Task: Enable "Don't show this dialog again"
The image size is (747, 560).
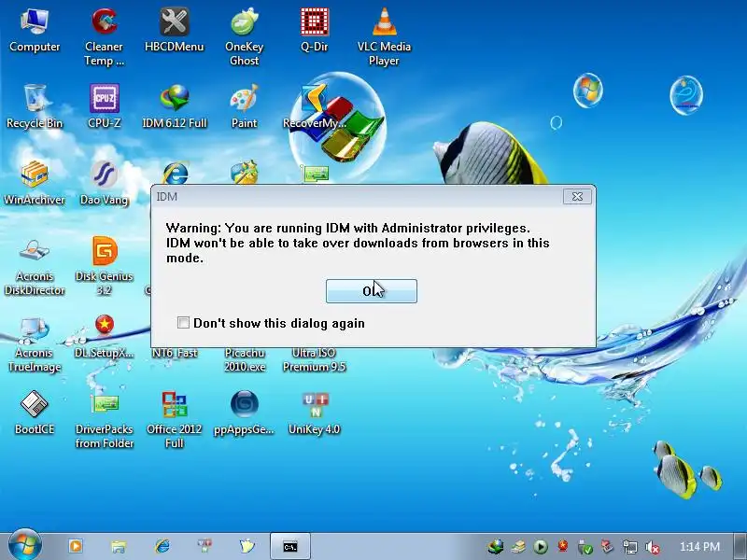Action: tap(183, 323)
